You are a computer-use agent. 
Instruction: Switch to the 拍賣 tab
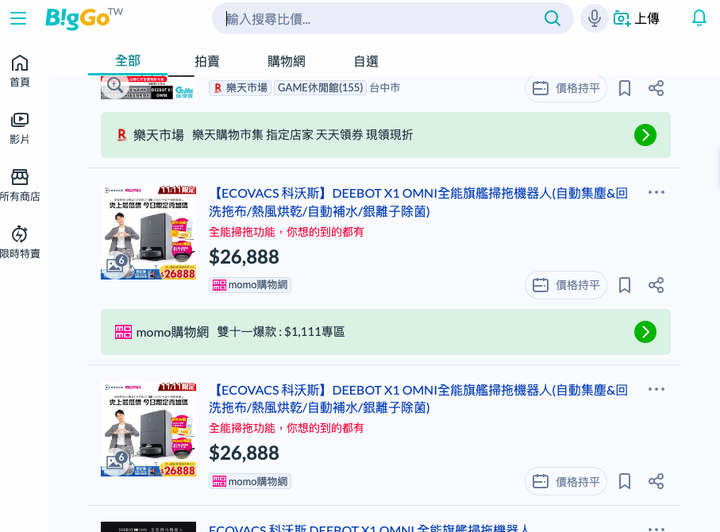pyautogui.click(x=207, y=61)
